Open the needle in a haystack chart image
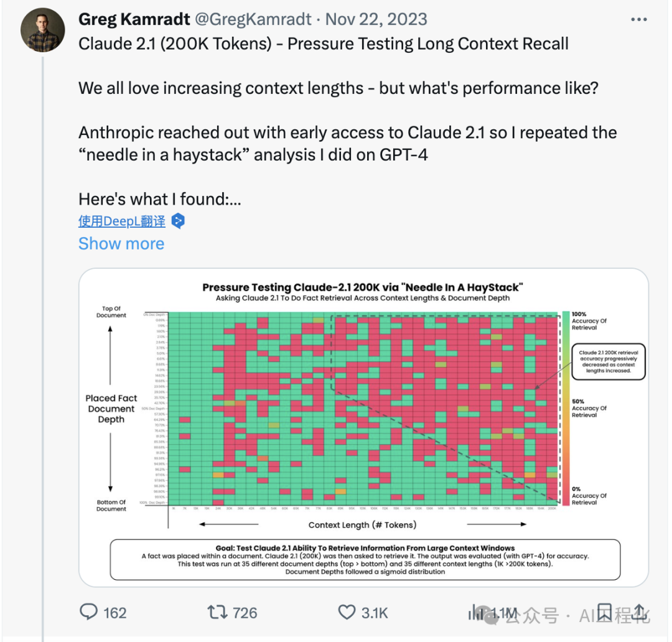672x642 pixels. 363,428
